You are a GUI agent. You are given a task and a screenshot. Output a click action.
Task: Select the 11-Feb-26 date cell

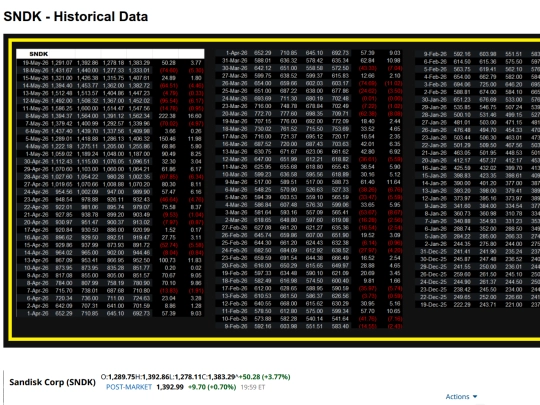point(235,311)
